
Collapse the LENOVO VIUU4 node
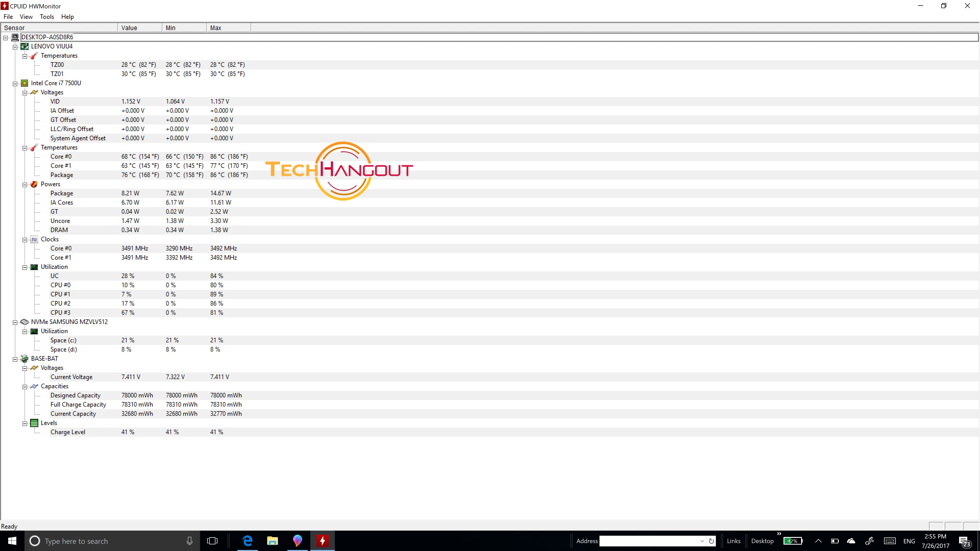15,47
